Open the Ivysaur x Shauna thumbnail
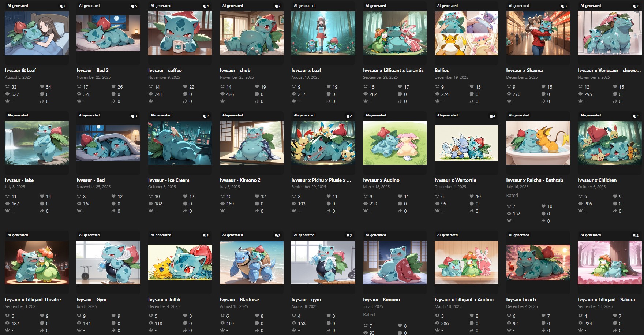This screenshot has height=335, width=644. [538, 33]
